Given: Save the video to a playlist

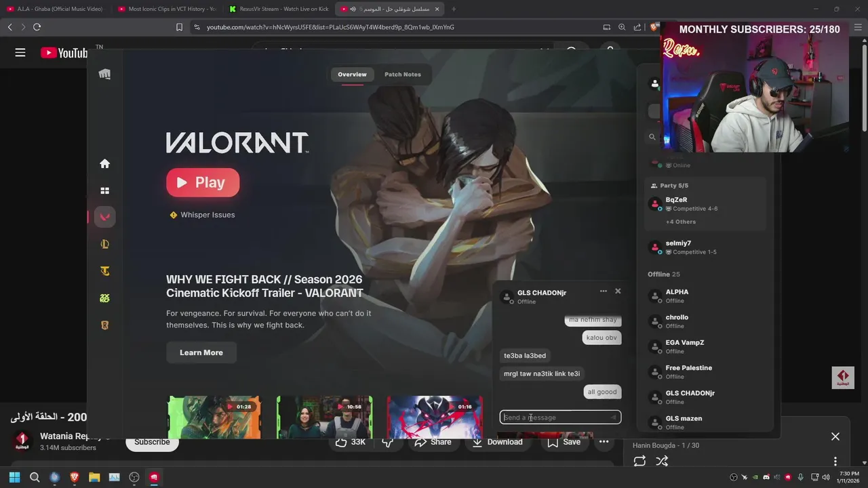Looking at the screenshot, I should click(564, 442).
